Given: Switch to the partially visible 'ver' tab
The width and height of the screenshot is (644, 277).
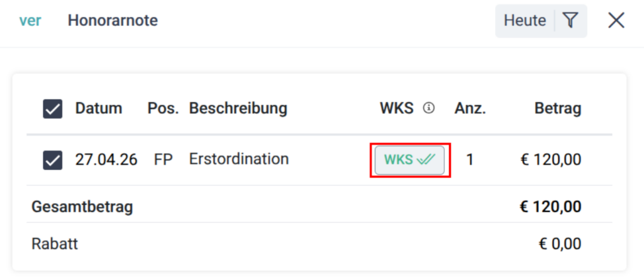Looking at the screenshot, I should [30, 21].
